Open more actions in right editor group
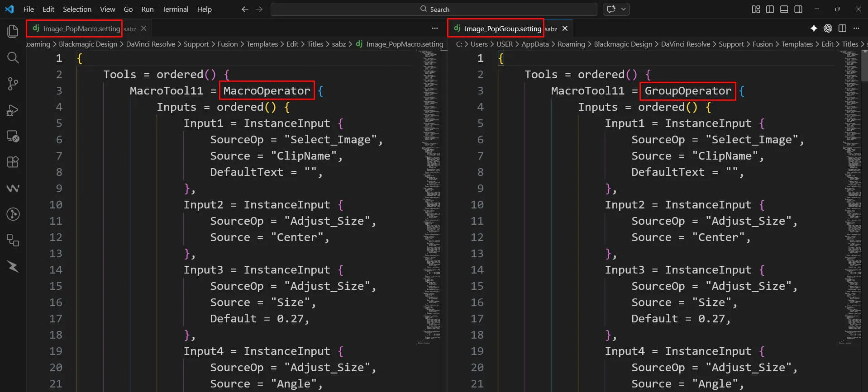The height and width of the screenshot is (392, 868). point(856,28)
